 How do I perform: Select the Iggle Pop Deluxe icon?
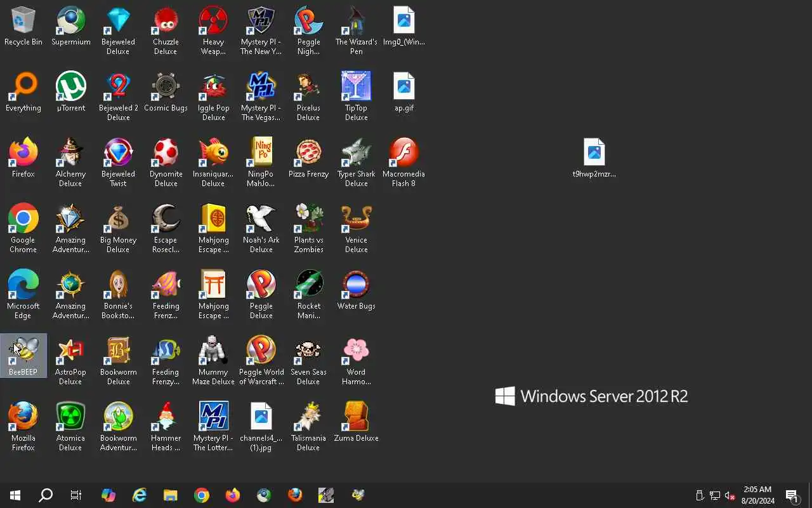click(x=213, y=97)
